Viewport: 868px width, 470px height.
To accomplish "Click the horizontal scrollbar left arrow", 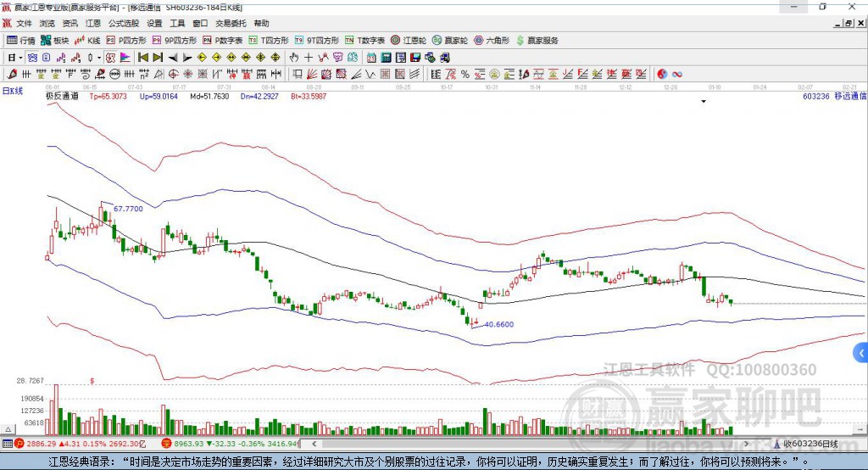I will [x=313, y=444].
